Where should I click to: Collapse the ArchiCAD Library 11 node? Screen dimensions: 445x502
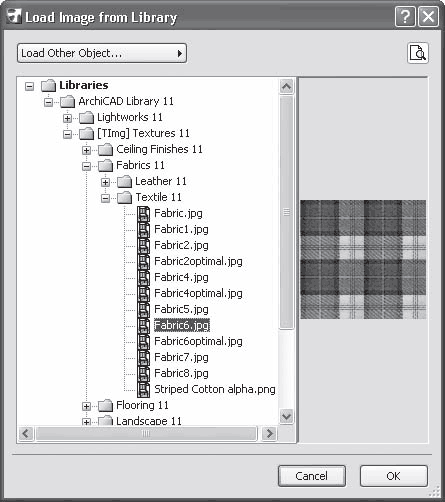48,102
